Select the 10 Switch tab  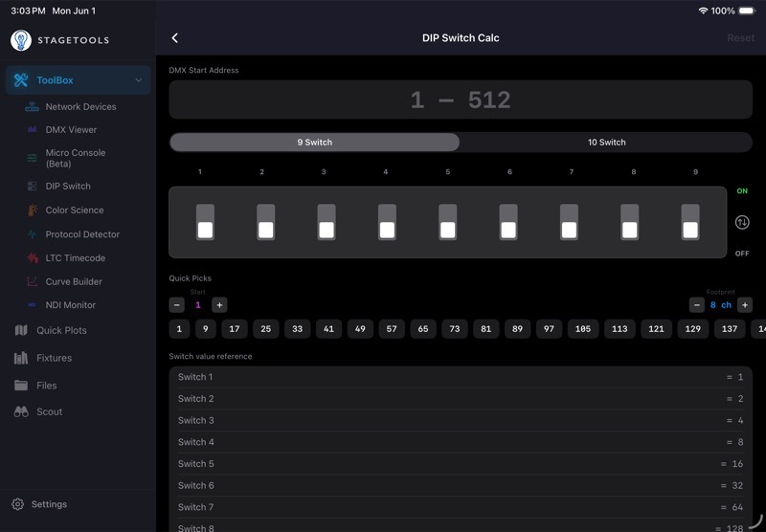coord(606,142)
